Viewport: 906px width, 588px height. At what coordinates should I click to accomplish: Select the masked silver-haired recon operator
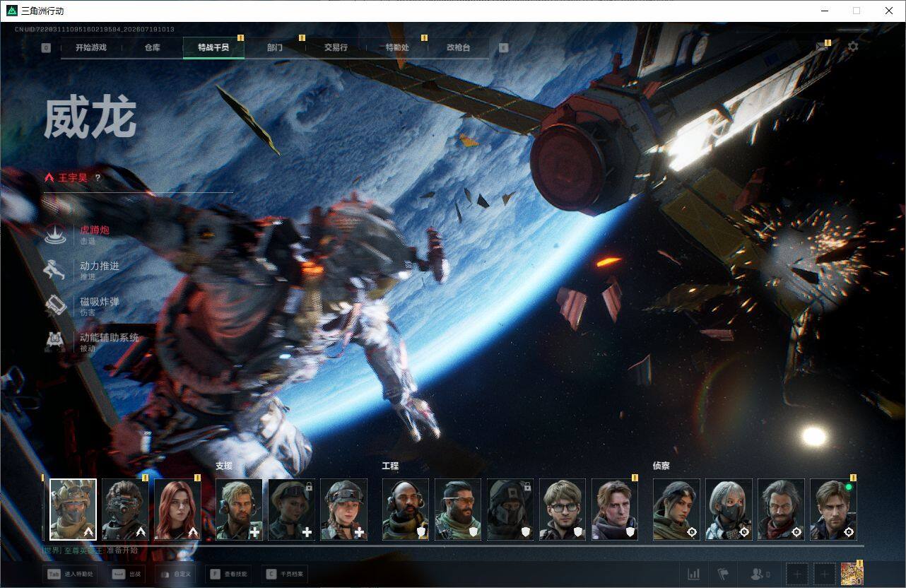coord(729,510)
